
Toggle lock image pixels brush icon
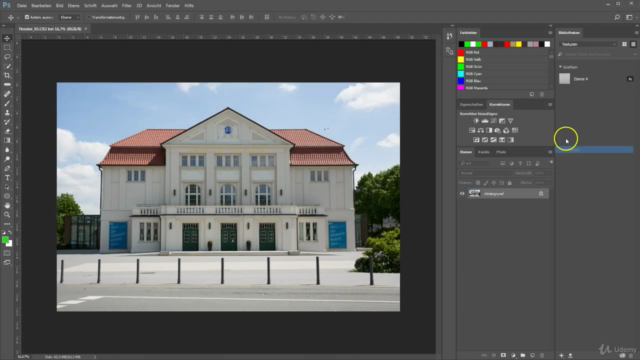486,183
